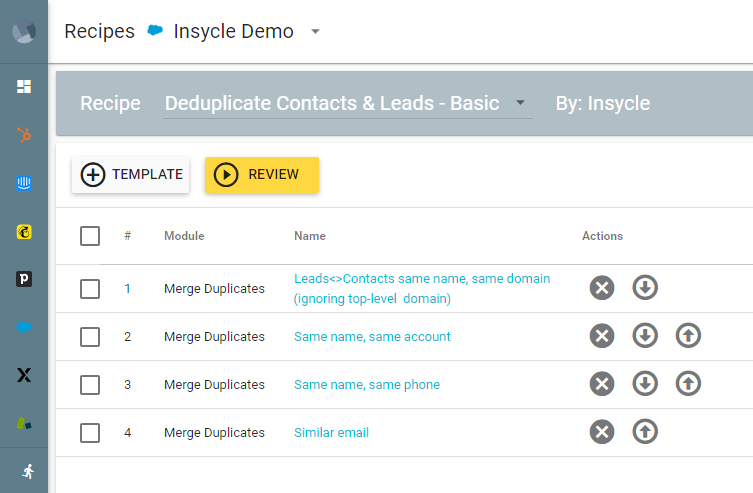Click the Module column header
The width and height of the screenshot is (753, 493).
[x=184, y=236]
